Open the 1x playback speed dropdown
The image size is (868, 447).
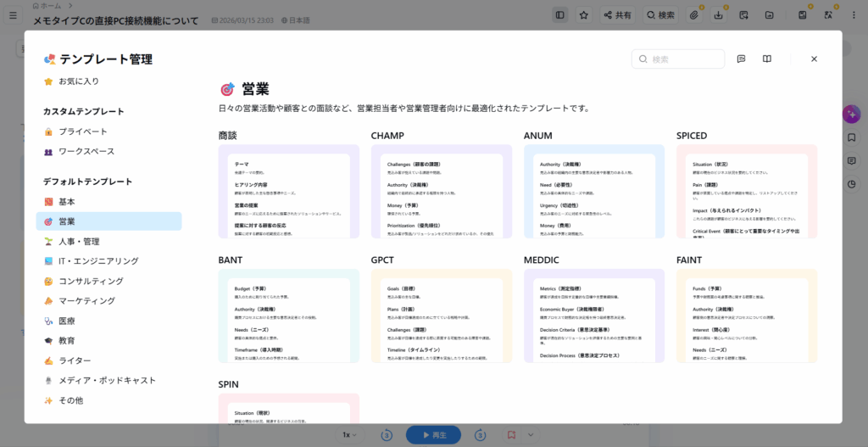(350, 435)
